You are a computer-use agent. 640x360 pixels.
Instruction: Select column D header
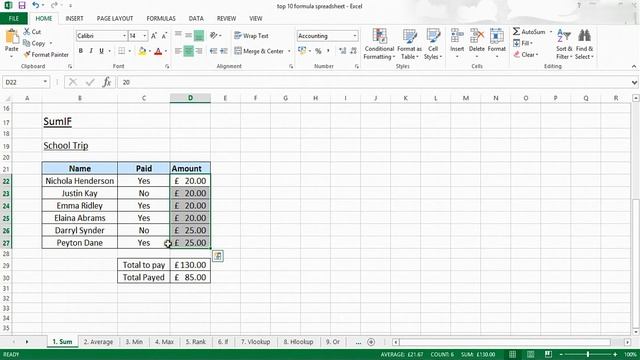coord(190,98)
